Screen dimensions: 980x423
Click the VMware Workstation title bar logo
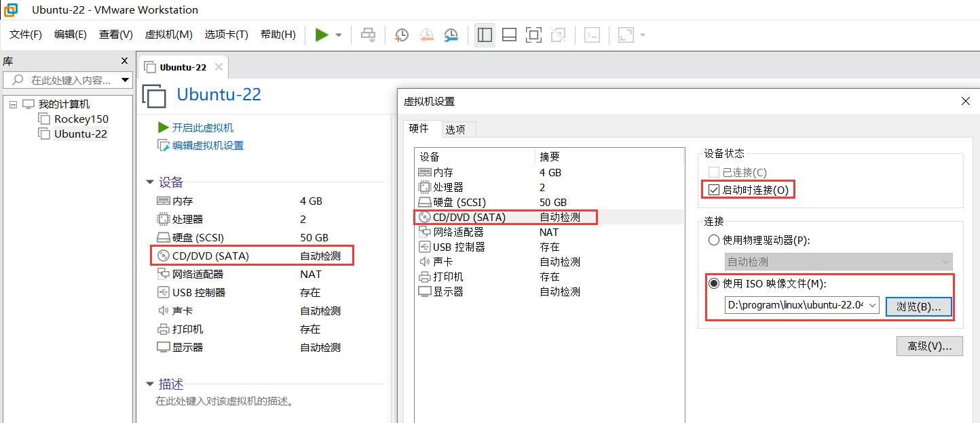click(x=10, y=9)
